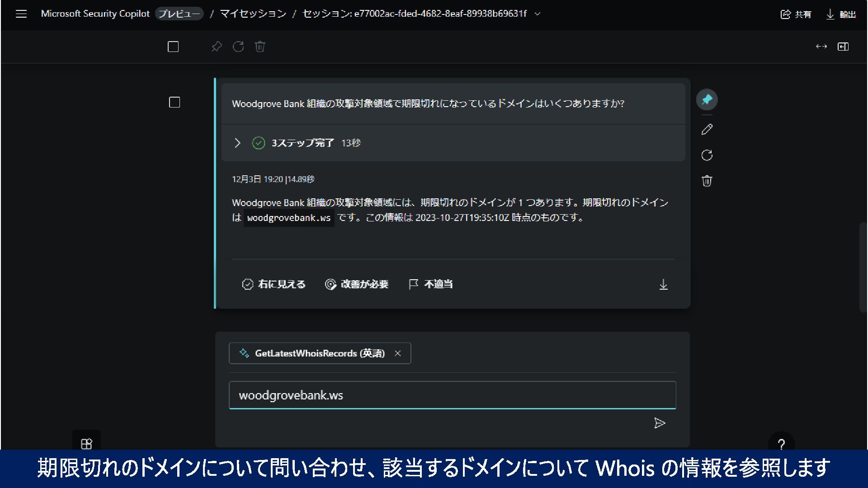The width and height of the screenshot is (868, 488).
Task: Click the send prompt arrow icon
Action: point(660,423)
